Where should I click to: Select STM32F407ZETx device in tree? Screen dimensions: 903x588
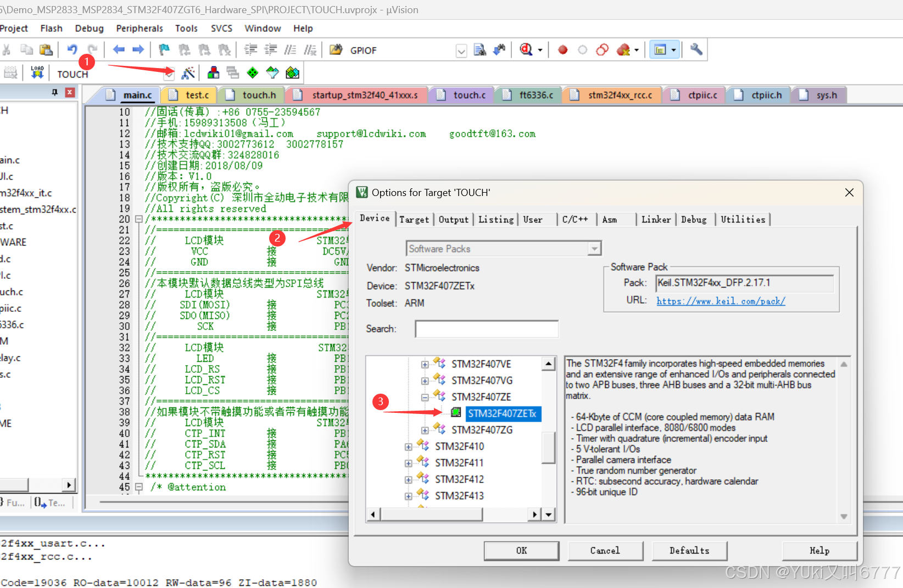[502, 413]
